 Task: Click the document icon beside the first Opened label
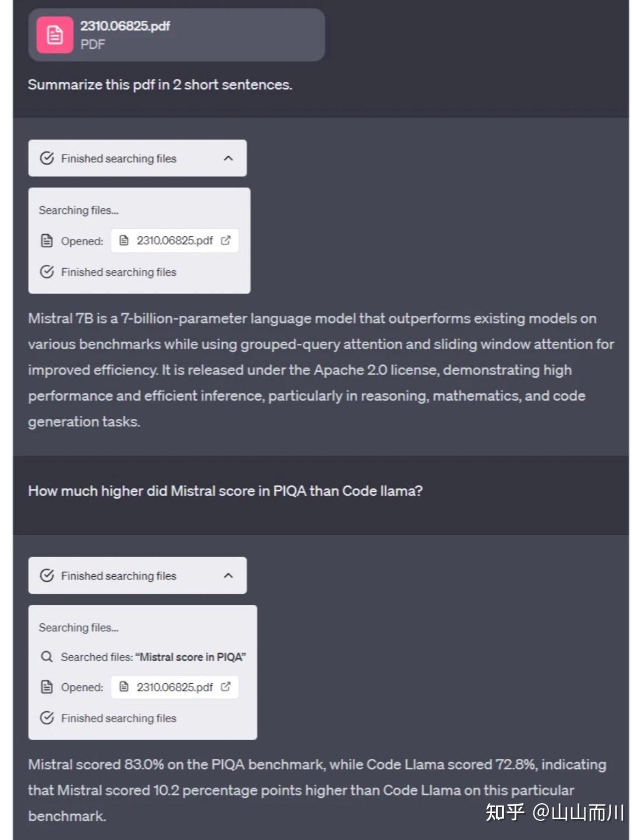pos(47,241)
